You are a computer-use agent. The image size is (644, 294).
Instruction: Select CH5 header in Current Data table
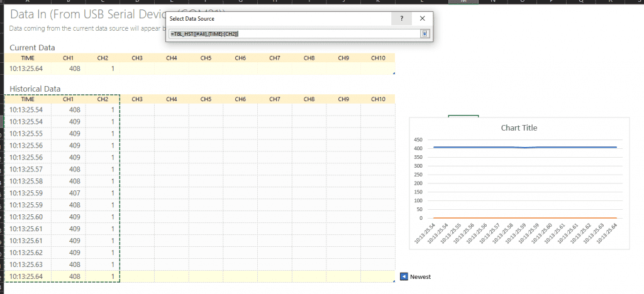point(206,58)
